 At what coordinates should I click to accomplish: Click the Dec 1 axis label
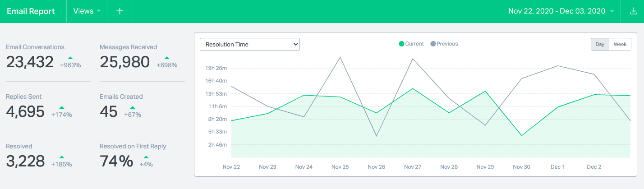coord(557,167)
